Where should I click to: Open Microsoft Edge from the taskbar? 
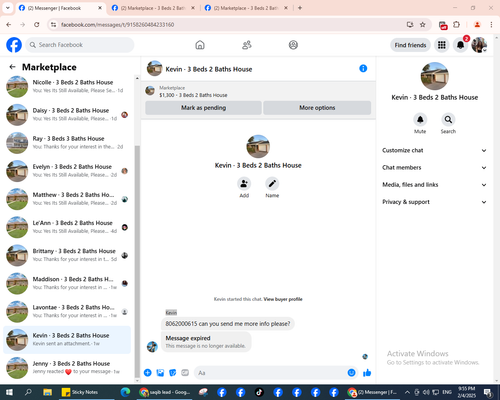coord(125,392)
